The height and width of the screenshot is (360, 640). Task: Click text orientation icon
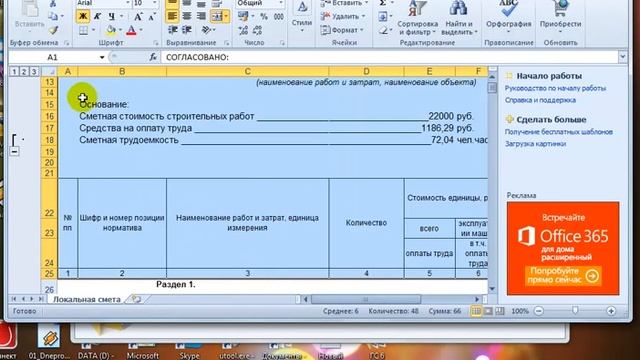206,30
